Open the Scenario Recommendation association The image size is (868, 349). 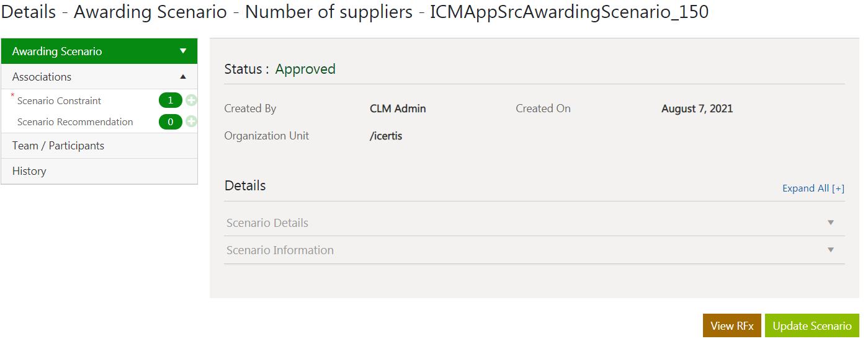point(75,122)
